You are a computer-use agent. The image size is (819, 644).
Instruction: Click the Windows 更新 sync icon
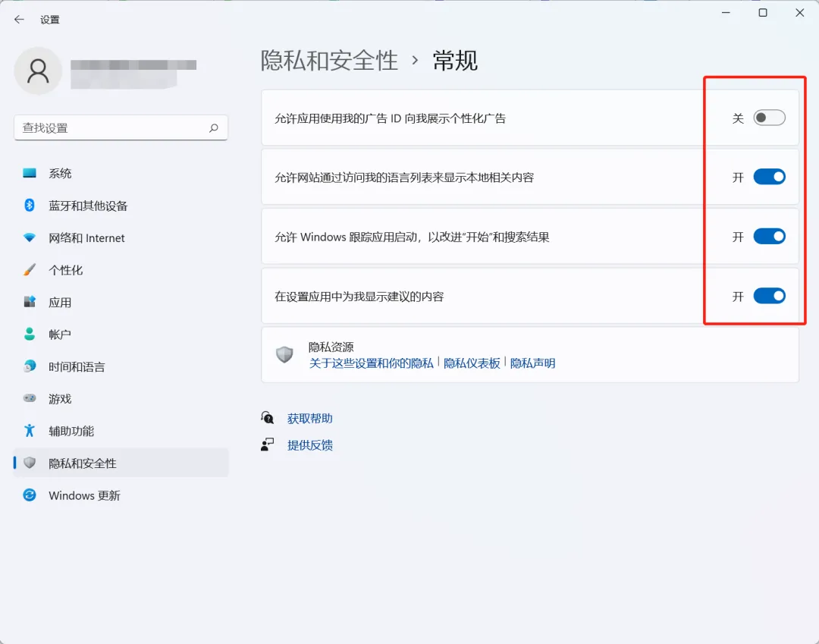coord(30,495)
